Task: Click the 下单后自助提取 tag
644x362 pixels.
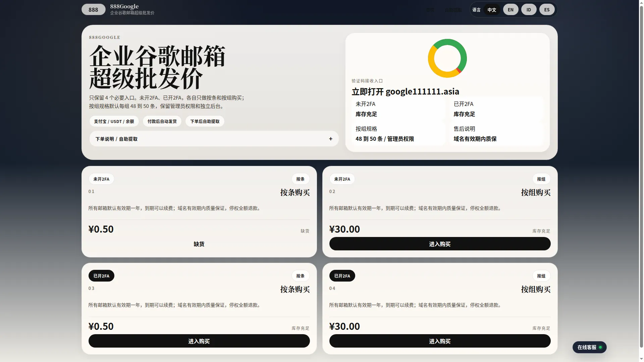Action: point(205,121)
